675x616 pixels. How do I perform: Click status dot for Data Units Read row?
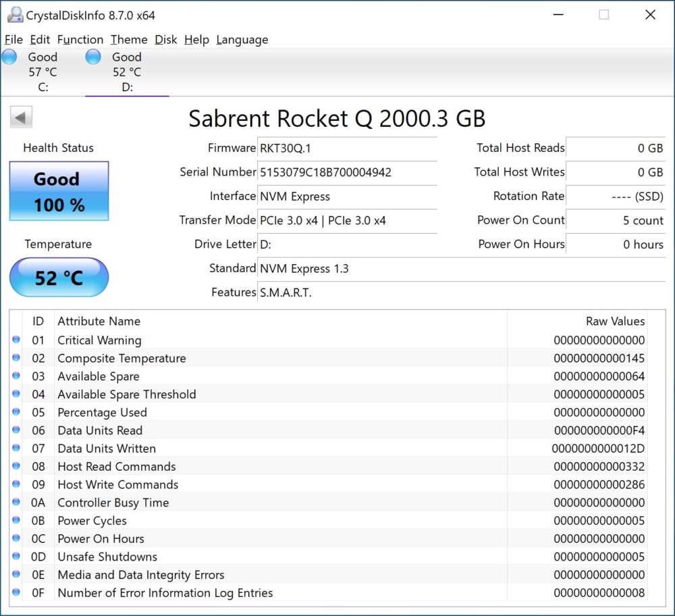16,430
